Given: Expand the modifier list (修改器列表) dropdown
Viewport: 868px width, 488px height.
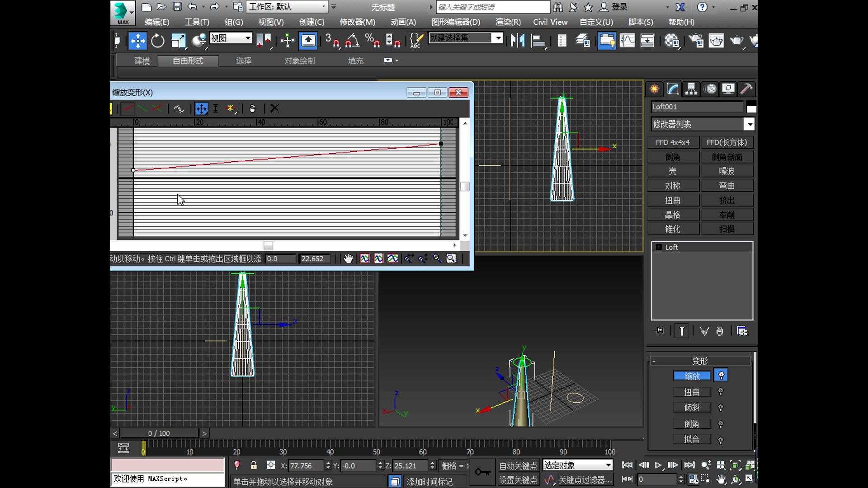Looking at the screenshot, I should pos(749,124).
